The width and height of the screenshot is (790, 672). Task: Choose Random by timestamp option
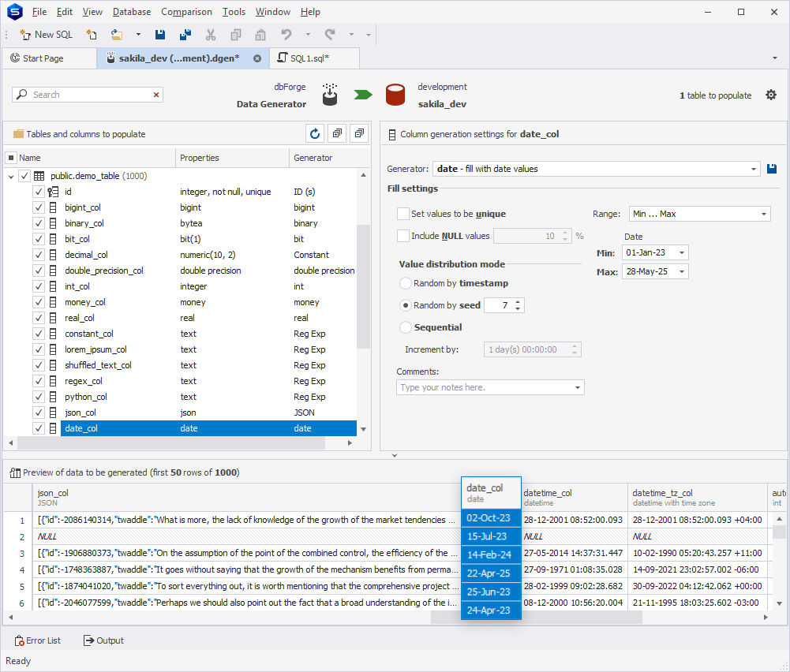[406, 283]
